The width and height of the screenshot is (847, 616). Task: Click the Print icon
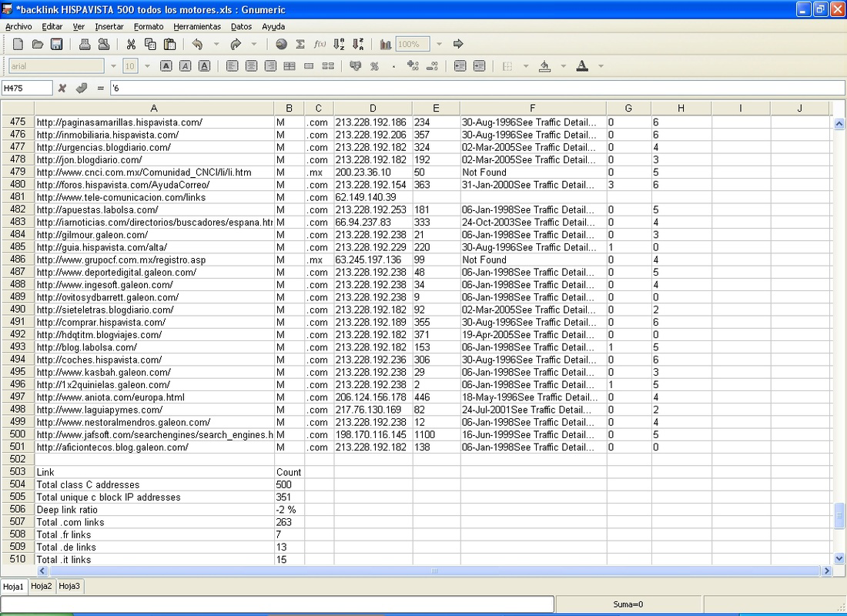pos(85,45)
